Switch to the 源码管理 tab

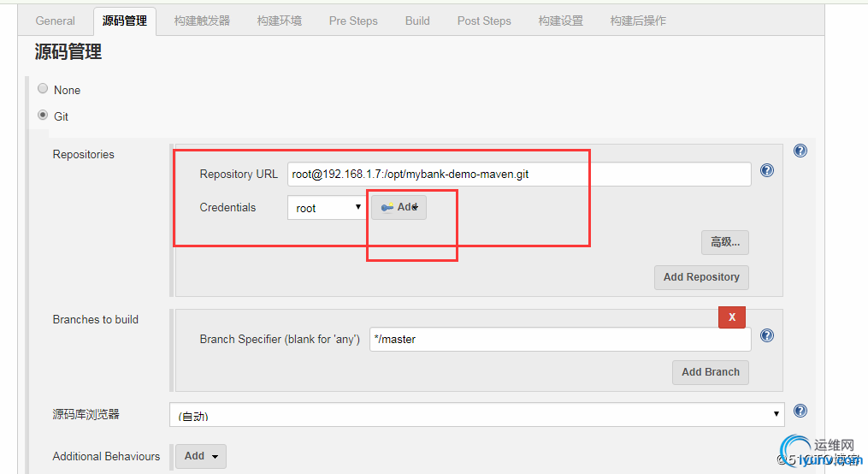coord(125,21)
